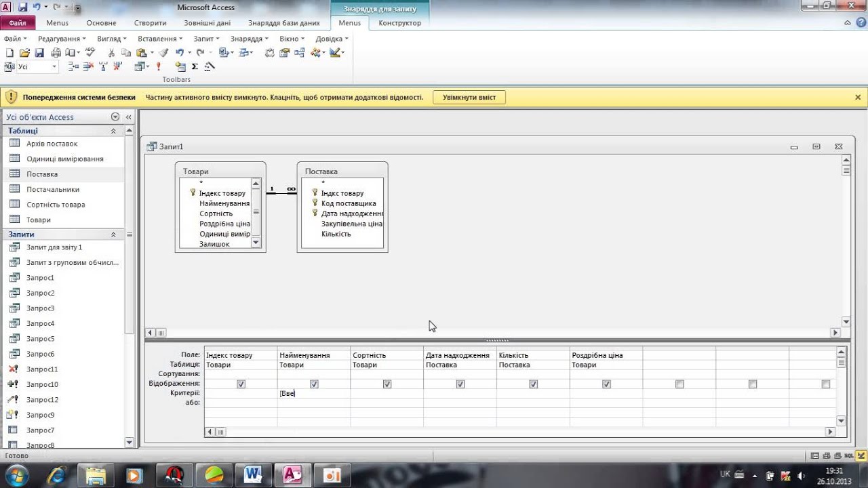Screen dimensions: 868x488
Task: Open the Файл backstage tab
Action: (18, 23)
